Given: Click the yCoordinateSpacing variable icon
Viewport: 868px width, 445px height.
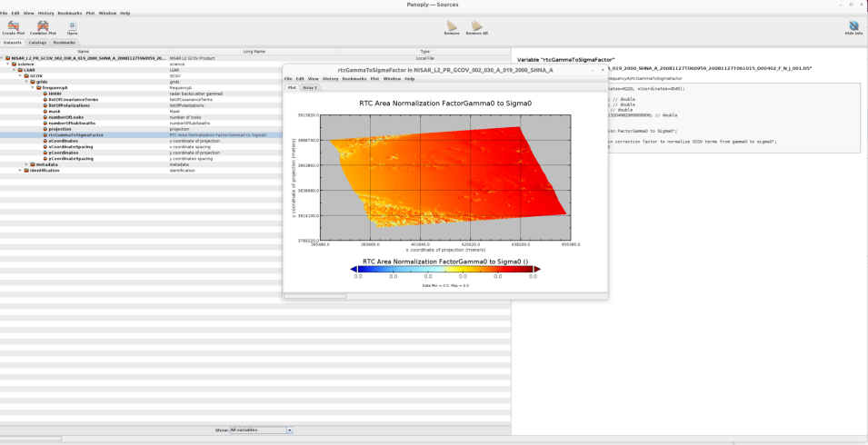Looking at the screenshot, I should pyautogui.click(x=45, y=159).
